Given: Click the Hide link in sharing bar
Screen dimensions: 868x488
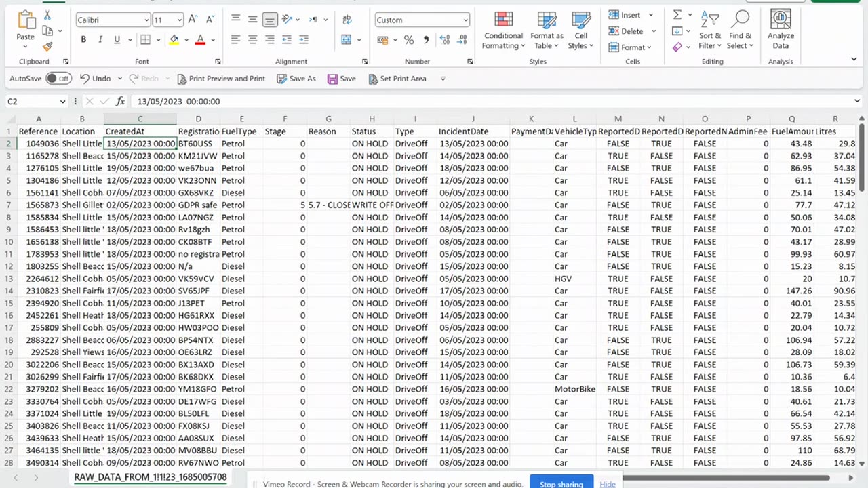Looking at the screenshot, I should [x=608, y=484].
